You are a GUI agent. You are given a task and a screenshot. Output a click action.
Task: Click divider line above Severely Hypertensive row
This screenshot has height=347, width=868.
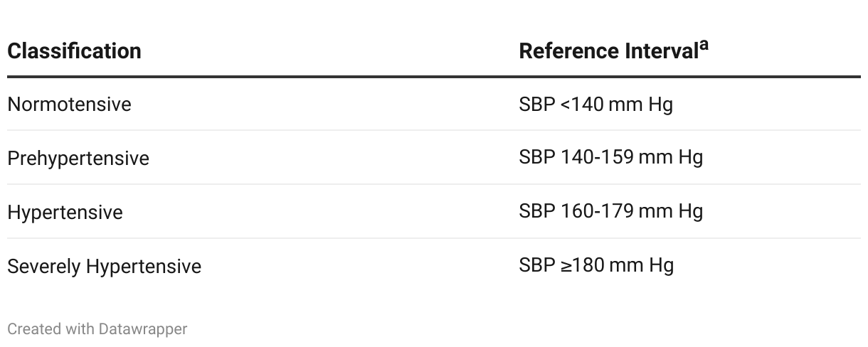pyautogui.click(x=434, y=238)
